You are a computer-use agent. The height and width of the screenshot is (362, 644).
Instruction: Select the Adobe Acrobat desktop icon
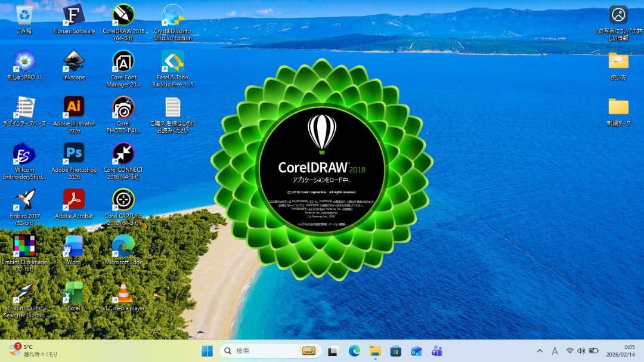(x=74, y=199)
